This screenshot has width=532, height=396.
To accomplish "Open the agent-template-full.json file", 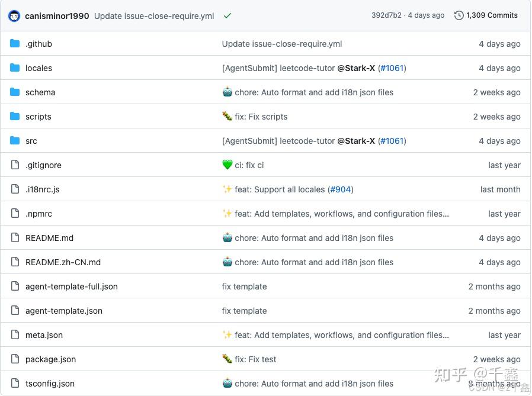I will [x=71, y=286].
